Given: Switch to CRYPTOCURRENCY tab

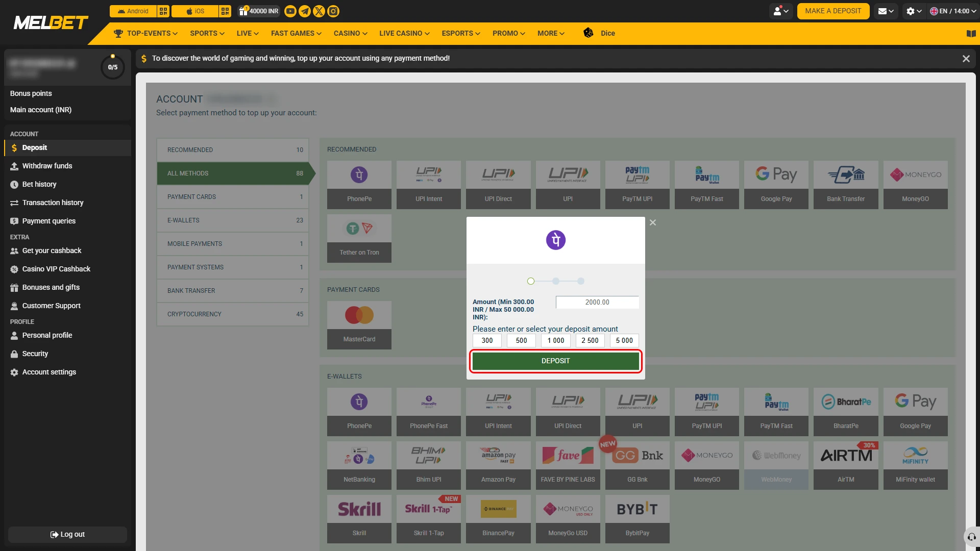Looking at the screenshot, I should coord(233,314).
